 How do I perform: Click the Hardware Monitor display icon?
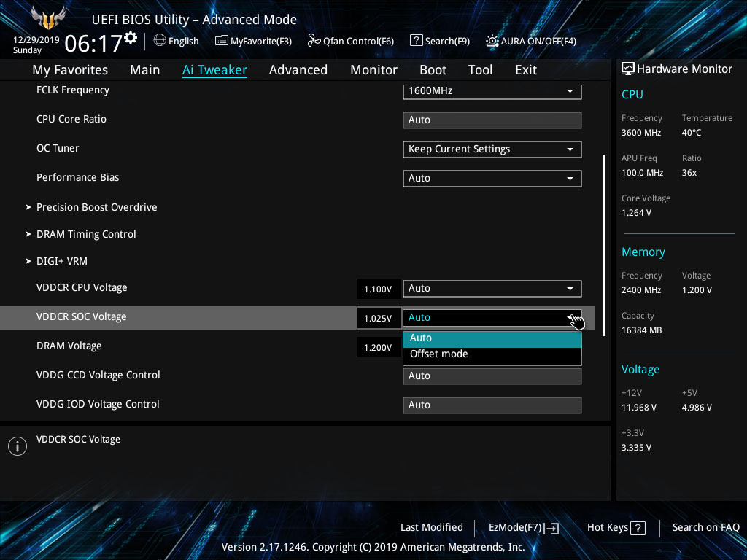[628, 69]
